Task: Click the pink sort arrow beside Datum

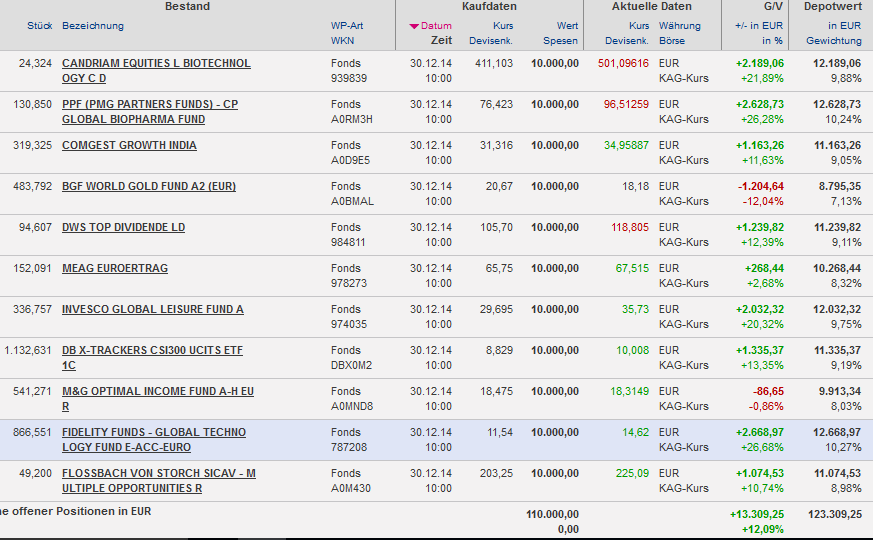Action: [x=414, y=26]
